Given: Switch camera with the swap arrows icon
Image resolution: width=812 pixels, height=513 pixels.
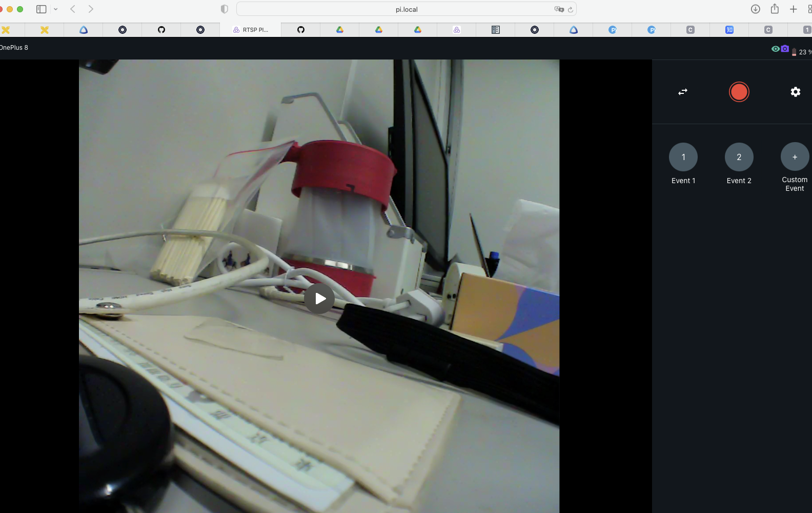Looking at the screenshot, I should tap(683, 92).
